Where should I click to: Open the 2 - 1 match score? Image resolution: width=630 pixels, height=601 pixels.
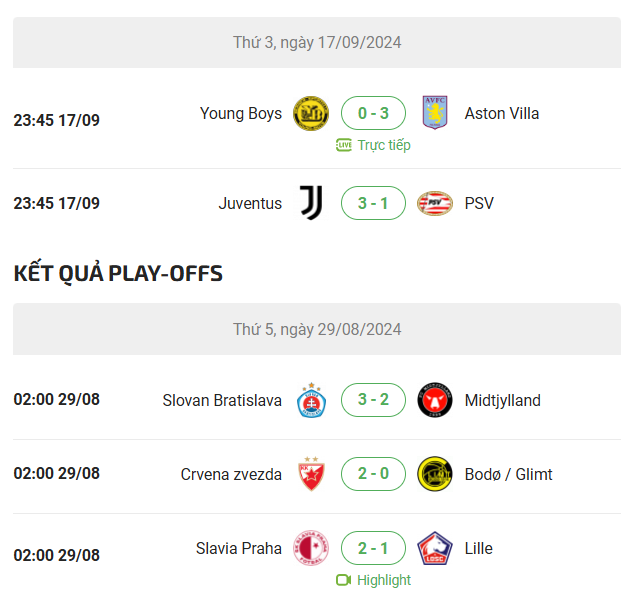pyautogui.click(x=373, y=548)
